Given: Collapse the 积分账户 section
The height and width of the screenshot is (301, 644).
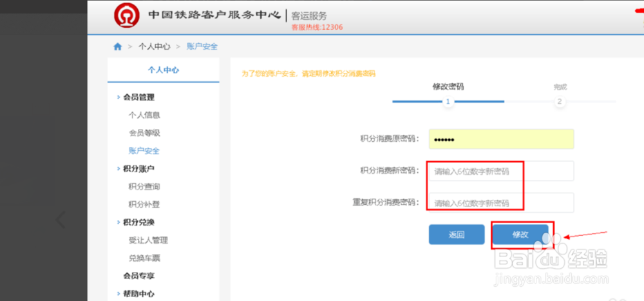Looking at the screenshot, I should point(139,169).
